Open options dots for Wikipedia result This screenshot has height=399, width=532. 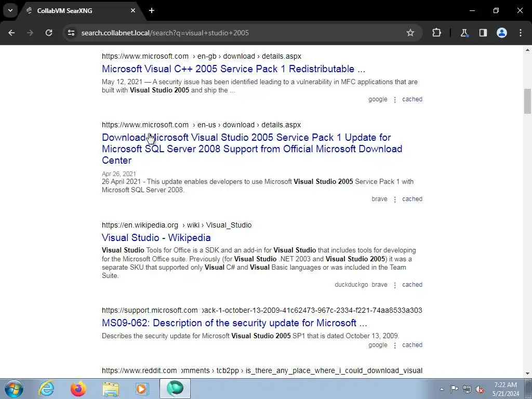(395, 285)
